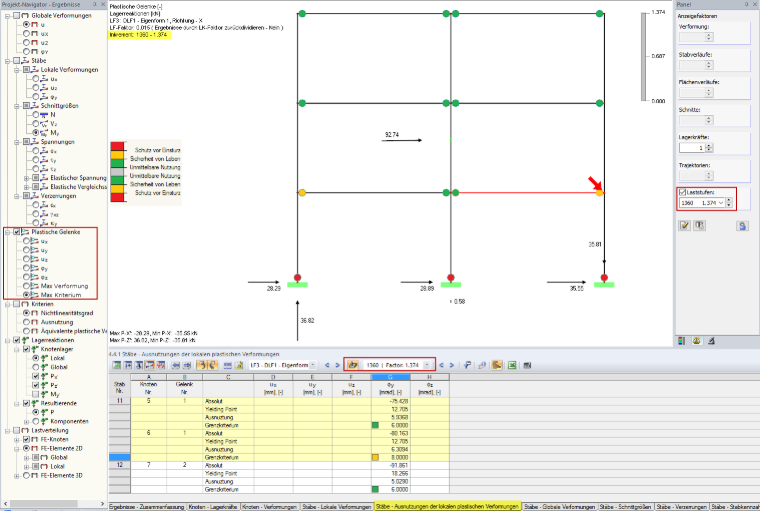Open the Laststufen 1360 1.374 combo box
This screenshot has width=760, height=511.
[702, 203]
